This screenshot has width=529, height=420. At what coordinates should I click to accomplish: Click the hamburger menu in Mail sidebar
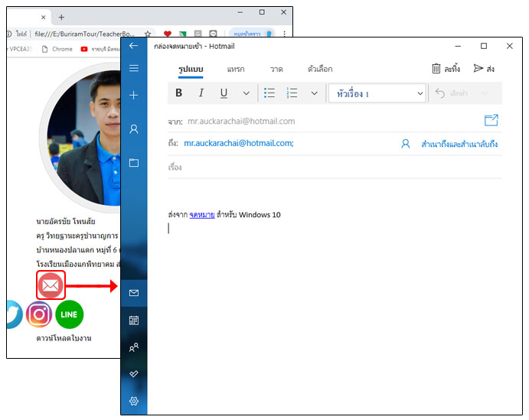134,68
